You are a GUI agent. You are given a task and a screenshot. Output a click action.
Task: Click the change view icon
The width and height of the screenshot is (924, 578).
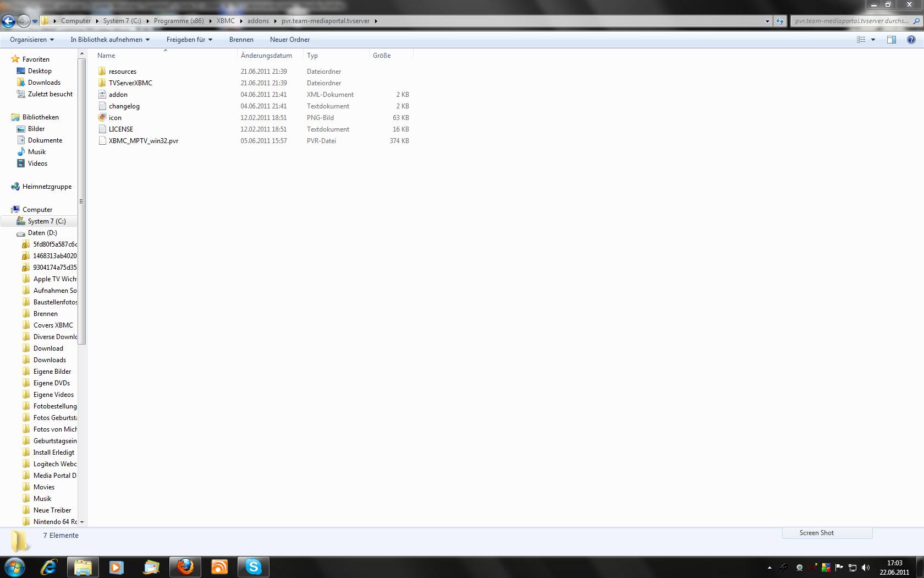[x=861, y=40]
